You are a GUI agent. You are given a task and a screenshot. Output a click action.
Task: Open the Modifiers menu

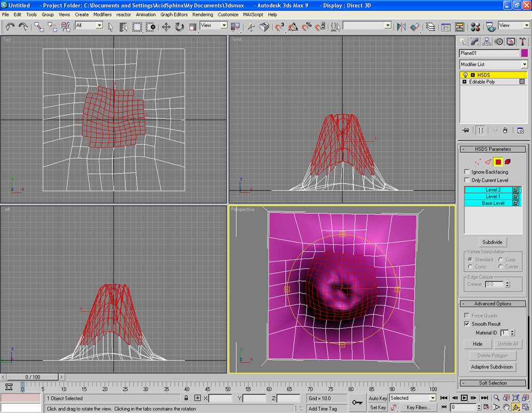[102, 15]
